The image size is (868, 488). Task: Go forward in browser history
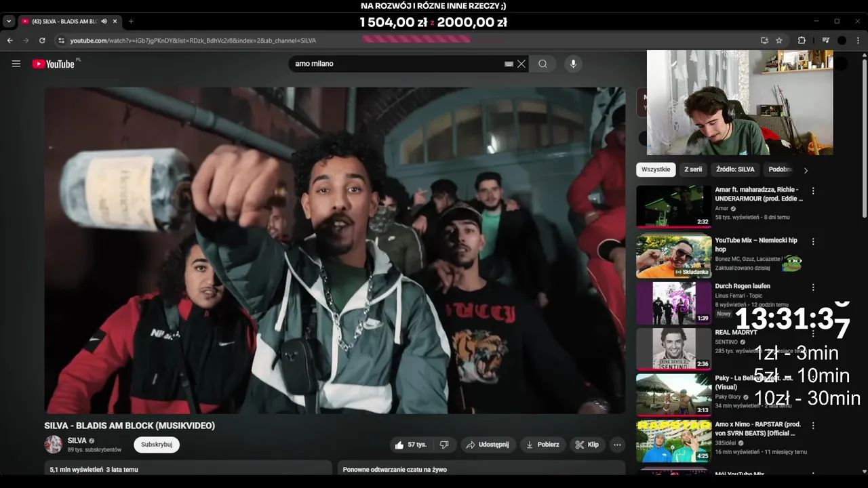[x=26, y=41]
